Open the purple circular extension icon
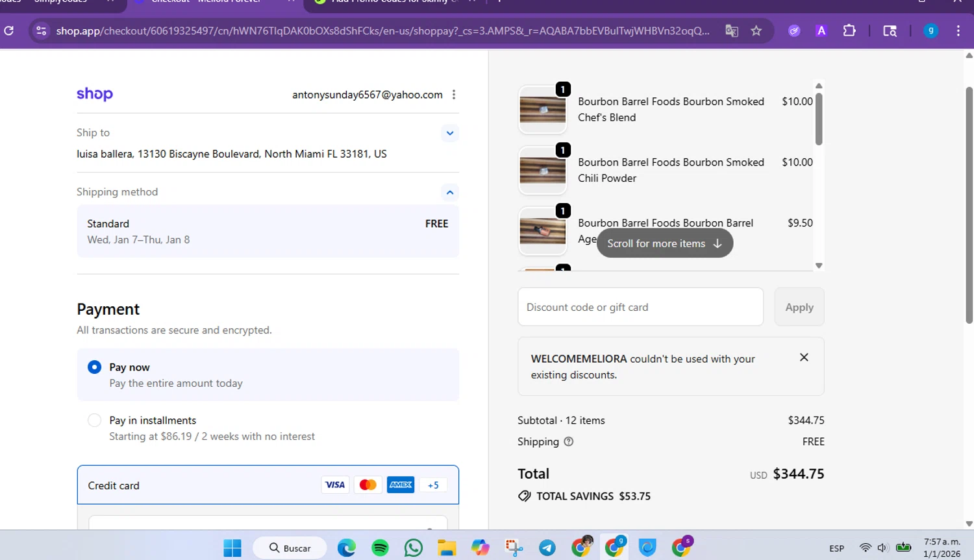974x560 pixels. point(794,30)
